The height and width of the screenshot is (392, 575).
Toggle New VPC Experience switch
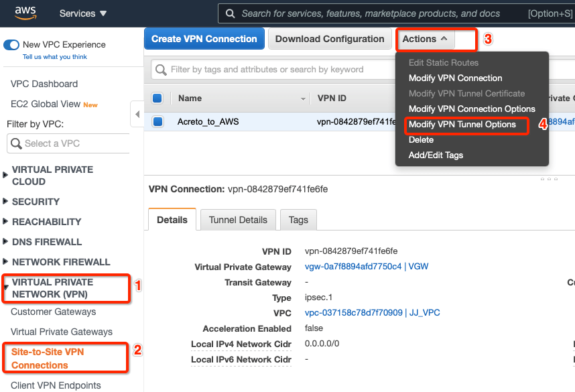tap(11, 45)
